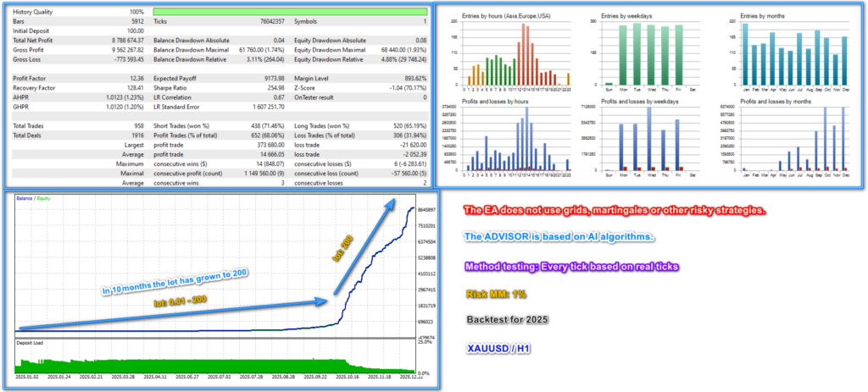Click Balance Drawdown Relative value 3.11% (264.04)

coord(265,59)
